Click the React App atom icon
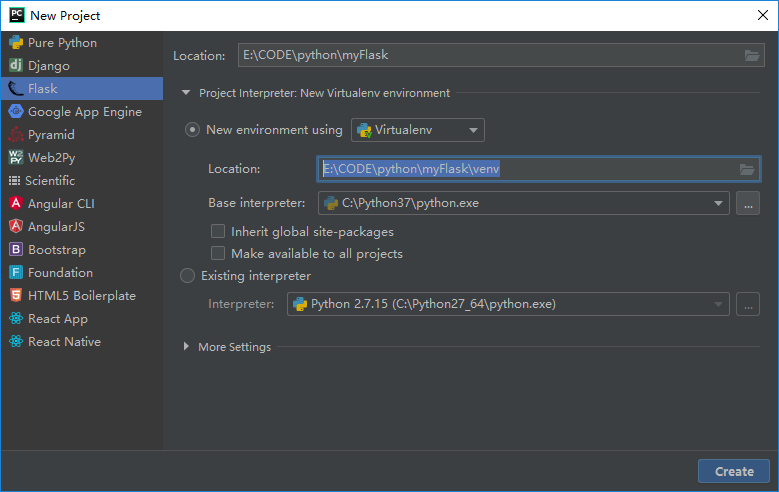 pos(16,318)
